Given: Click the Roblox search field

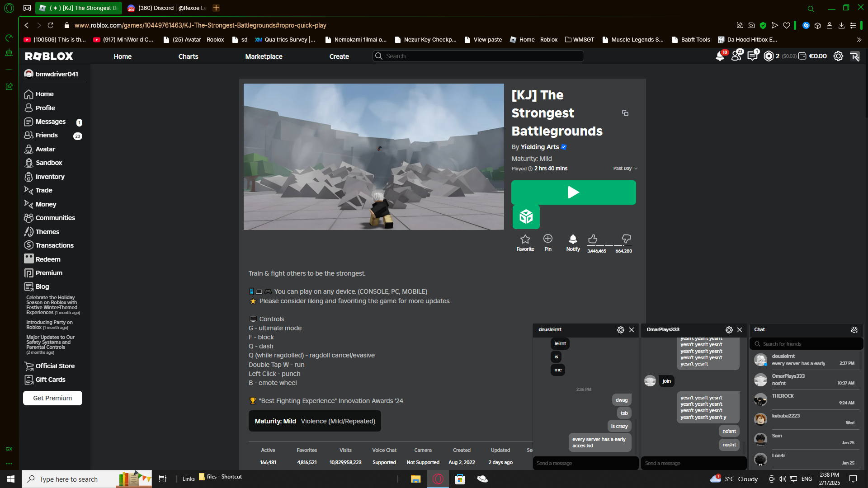Looking at the screenshot, I should tap(478, 56).
